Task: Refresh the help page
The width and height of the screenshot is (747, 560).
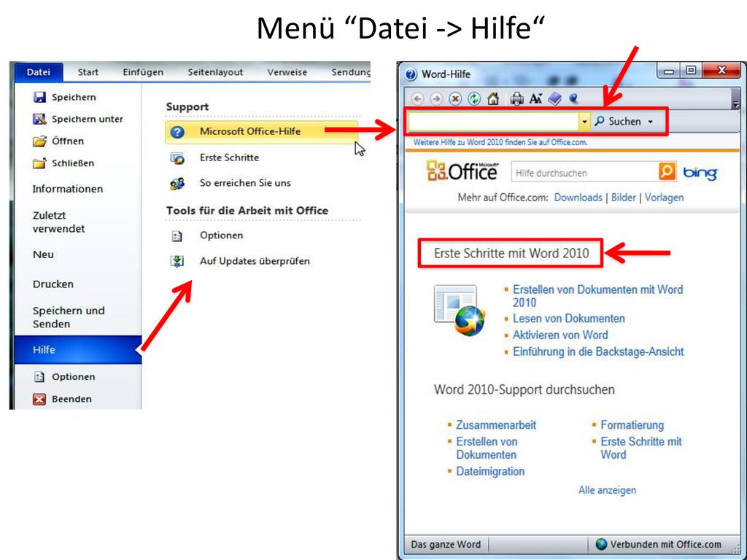Action: tap(474, 98)
